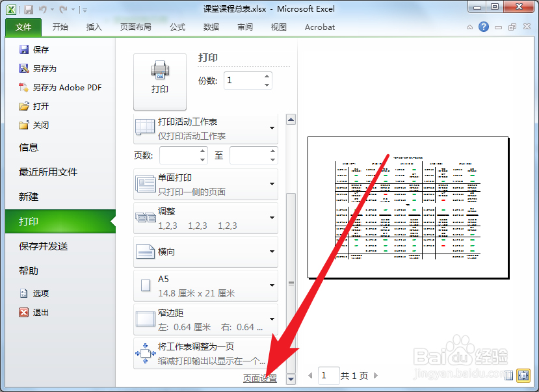Screen dimensions: 539x392
Task: Minimize the ribbon with the caret icon
Action: tap(469, 27)
